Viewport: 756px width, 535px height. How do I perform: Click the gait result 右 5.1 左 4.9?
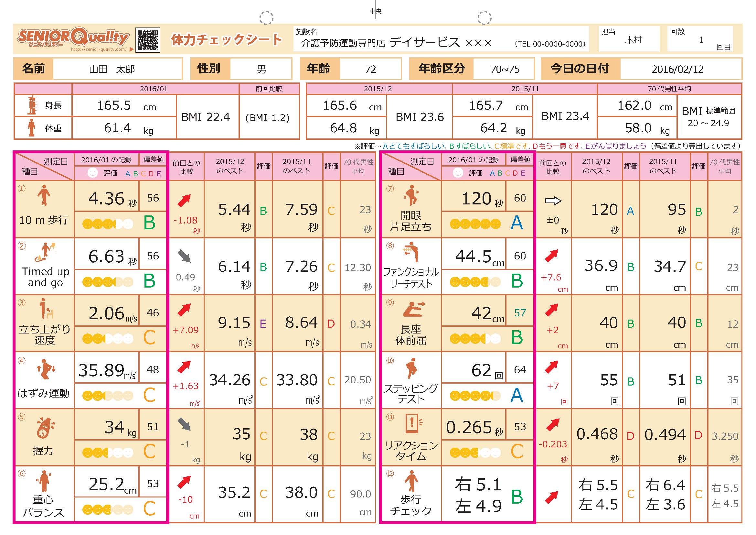478,496
